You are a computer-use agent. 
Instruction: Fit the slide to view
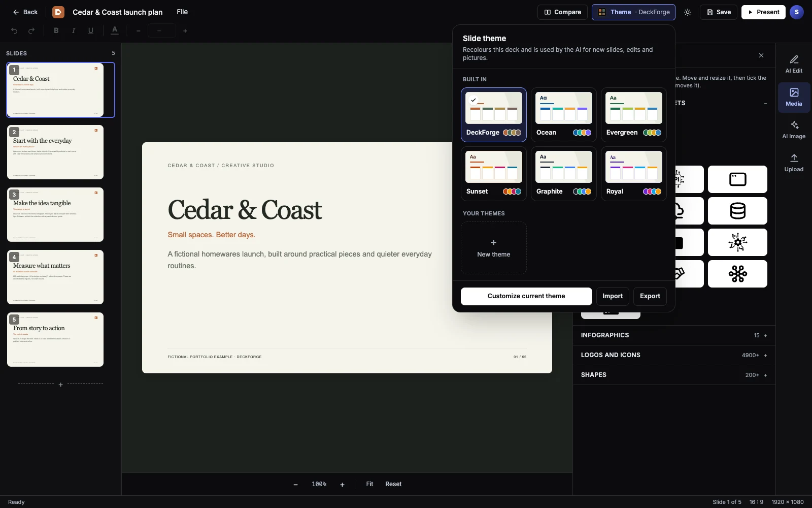[x=369, y=484]
